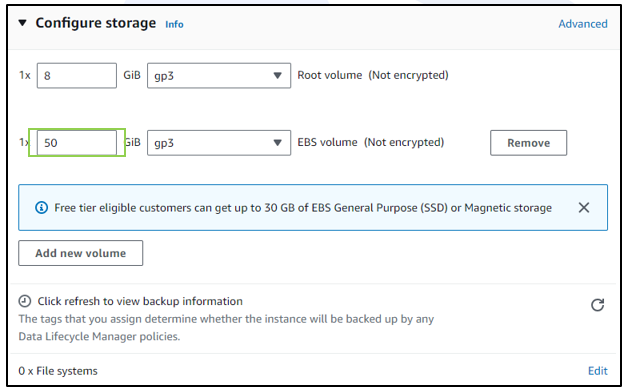Collapse the Configure storage section triangle
The width and height of the screenshot is (625, 391).
coord(23,23)
